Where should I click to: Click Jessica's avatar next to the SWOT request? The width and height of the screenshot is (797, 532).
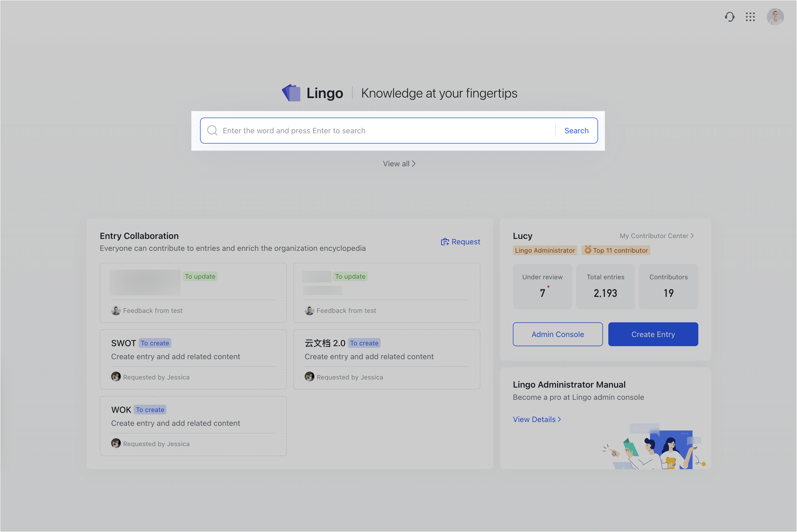117,377
